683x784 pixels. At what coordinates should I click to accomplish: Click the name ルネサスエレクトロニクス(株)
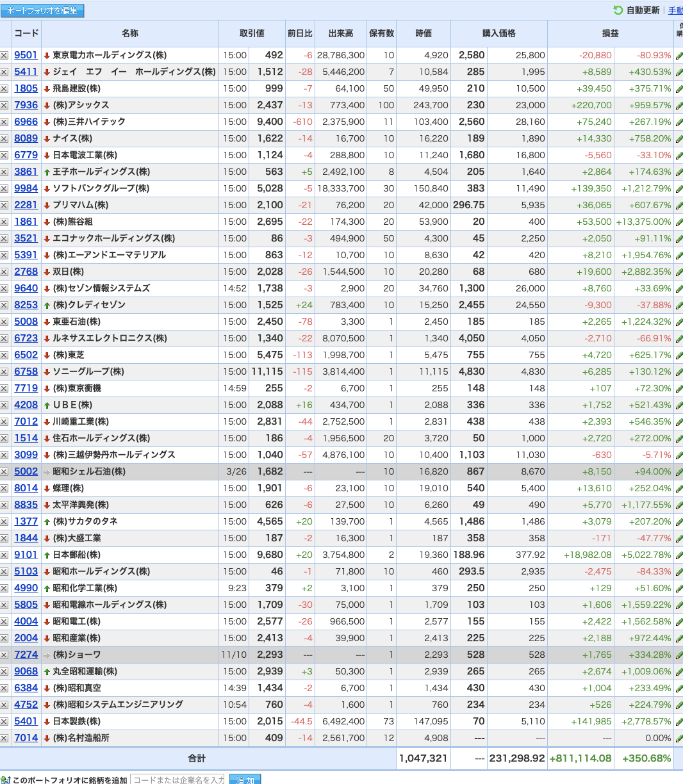(110, 338)
